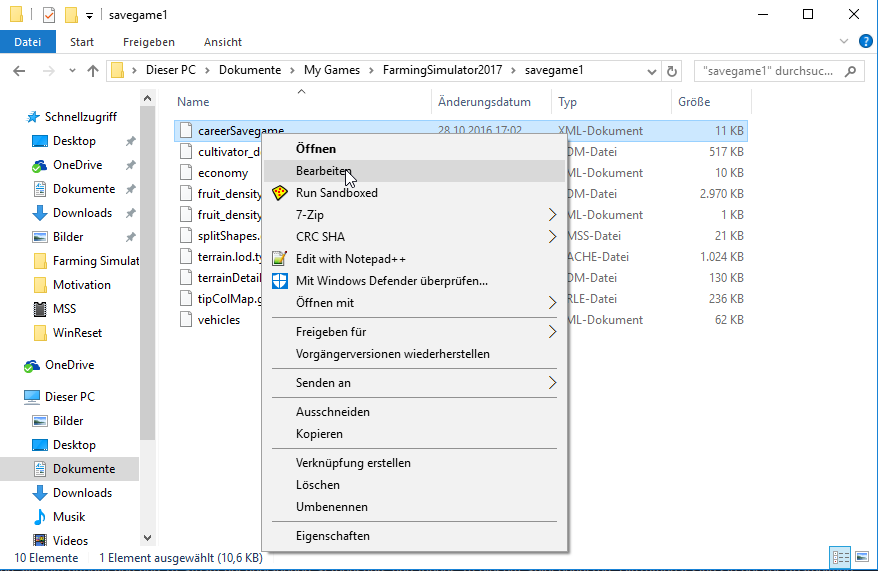878x571 pixels.
Task: Click the Forward navigation arrow
Action: point(49,71)
